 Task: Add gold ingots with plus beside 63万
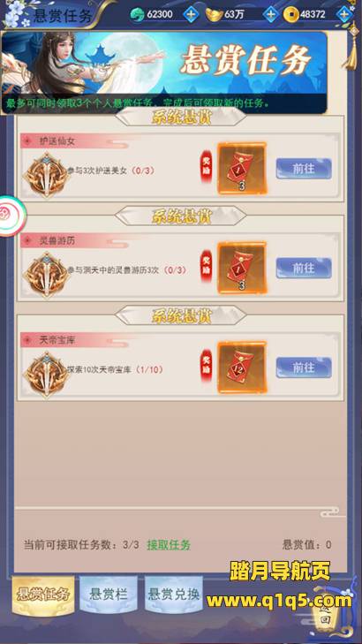tap(270, 14)
